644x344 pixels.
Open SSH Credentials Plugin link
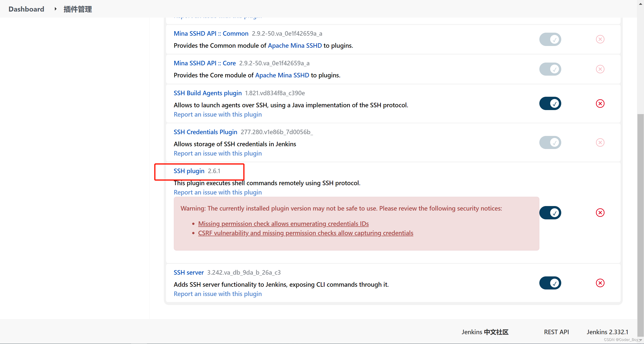pos(205,132)
